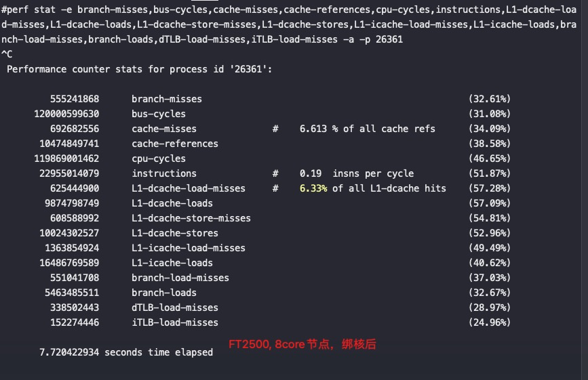Image resolution: width=588 pixels, height=380 pixels.
Task: Click the yellow 6.33% highlighted value
Action: tap(313, 188)
